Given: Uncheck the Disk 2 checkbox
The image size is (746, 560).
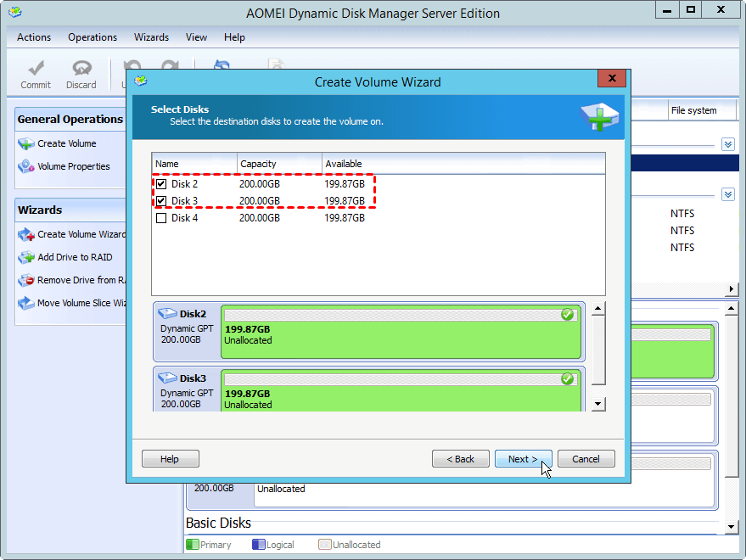Looking at the screenshot, I should (161, 184).
